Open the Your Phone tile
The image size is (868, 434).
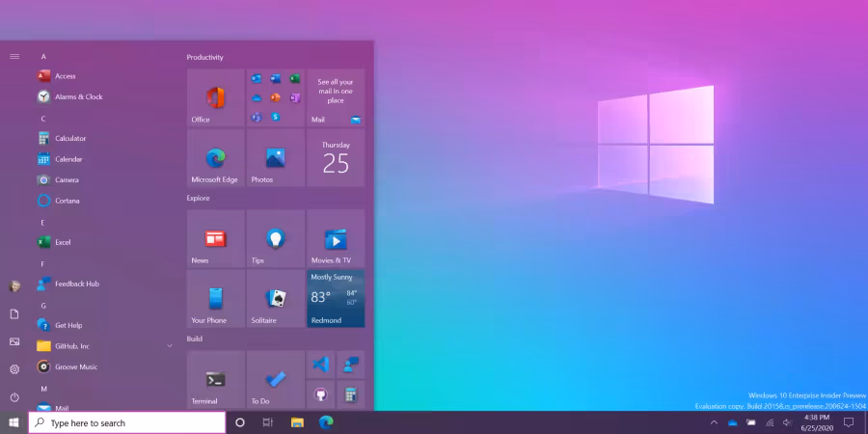click(x=216, y=299)
